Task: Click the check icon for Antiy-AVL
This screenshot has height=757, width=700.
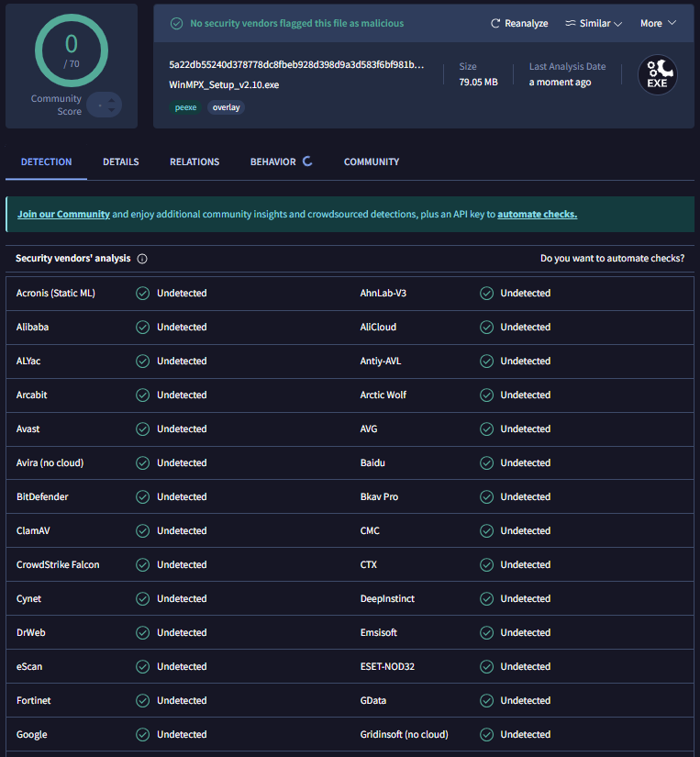Action: [x=486, y=362]
